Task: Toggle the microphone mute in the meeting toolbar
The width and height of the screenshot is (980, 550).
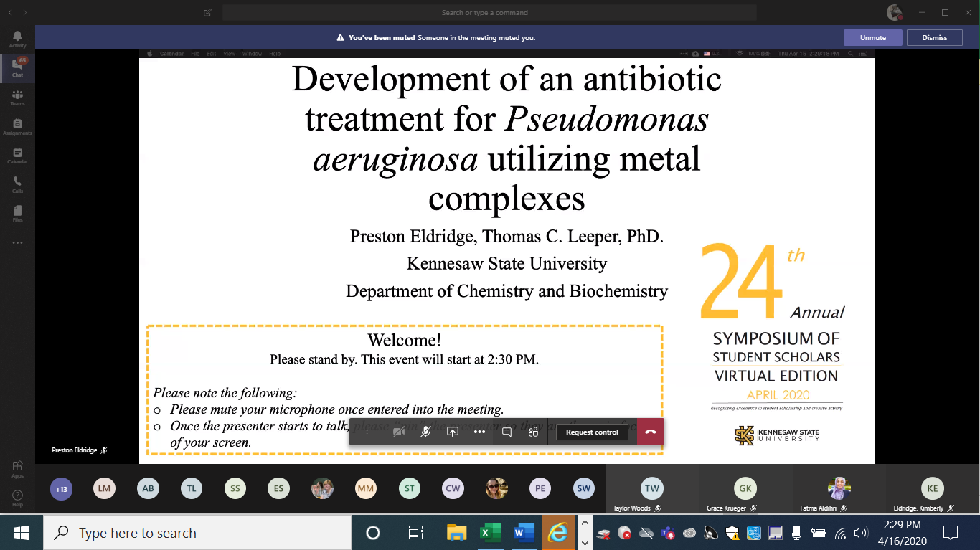Action: 425,432
